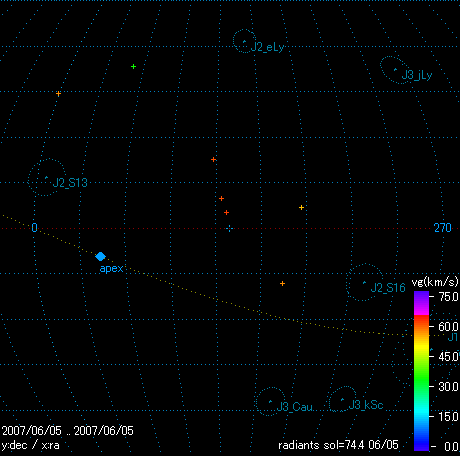Select the J3_Cau shower label
Image resolution: width=460 pixels, height=456 pixels.
click(294, 407)
